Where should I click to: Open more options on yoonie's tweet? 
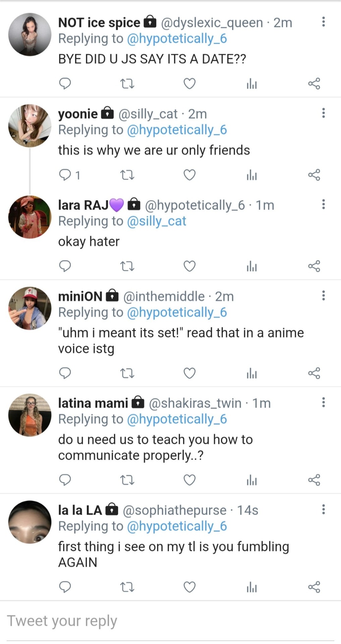click(323, 113)
